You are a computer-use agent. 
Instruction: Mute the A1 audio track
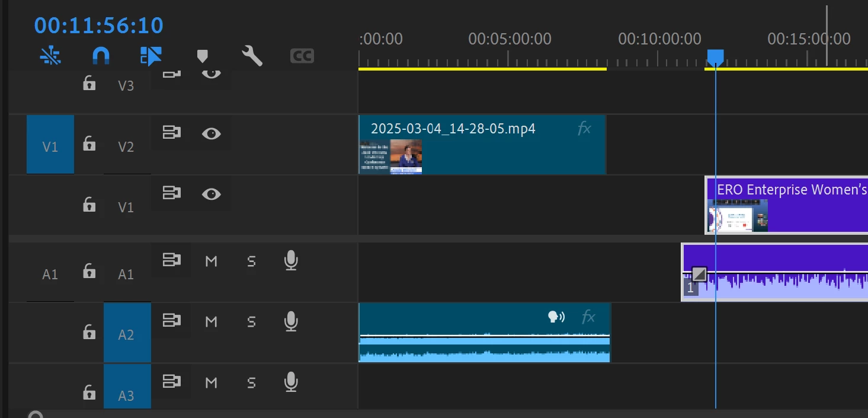[x=211, y=261]
